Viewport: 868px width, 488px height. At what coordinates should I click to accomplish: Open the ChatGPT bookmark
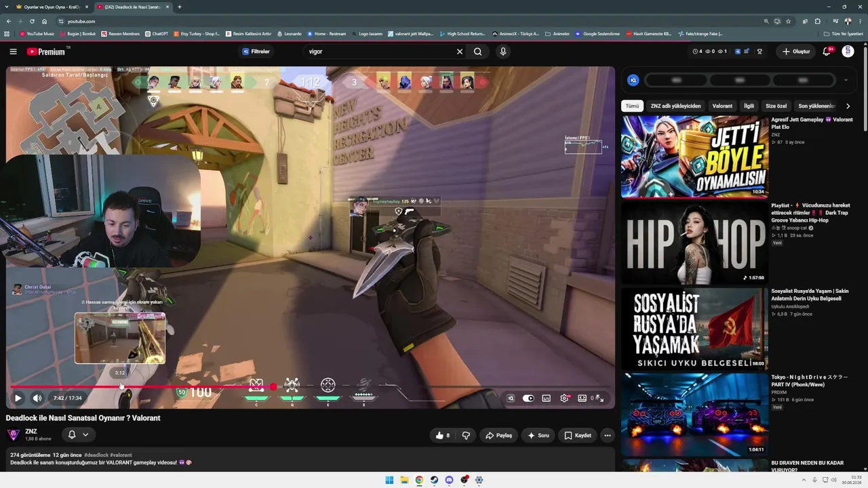[157, 33]
